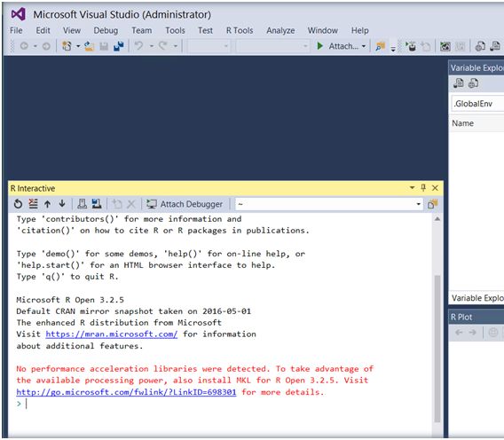
Task: Open the working directory combo box dropdown
Action: [418, 204]
